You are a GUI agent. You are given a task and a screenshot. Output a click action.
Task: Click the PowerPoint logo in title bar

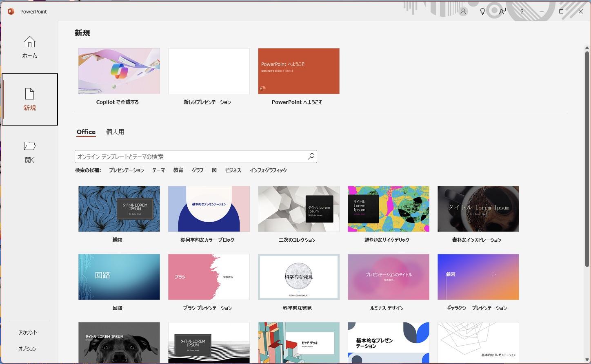pyautogui.click(x=11, y=11)
